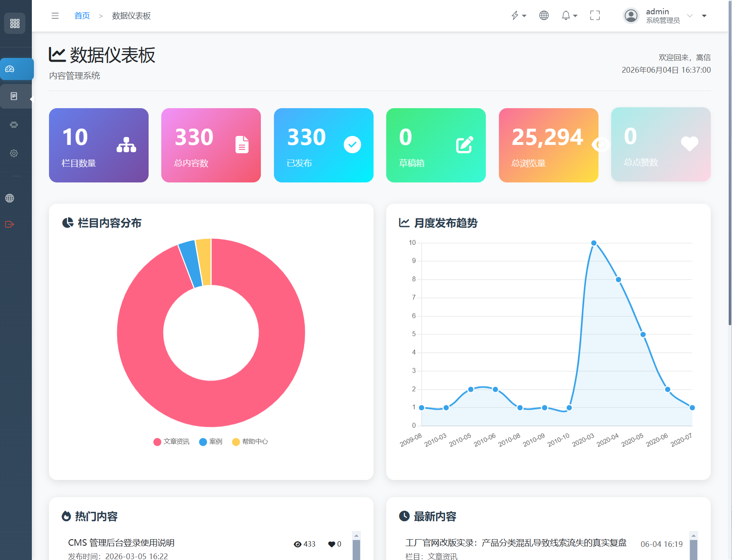The image size is (732, 560).
Task: Click the 06-04 16:19 timestamp
Action: (661, 544)
